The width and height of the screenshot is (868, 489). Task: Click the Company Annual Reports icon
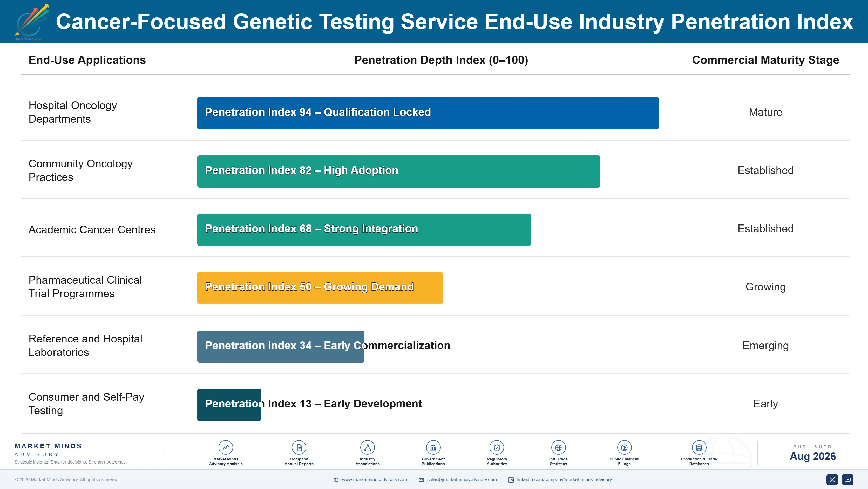(299, 447)
